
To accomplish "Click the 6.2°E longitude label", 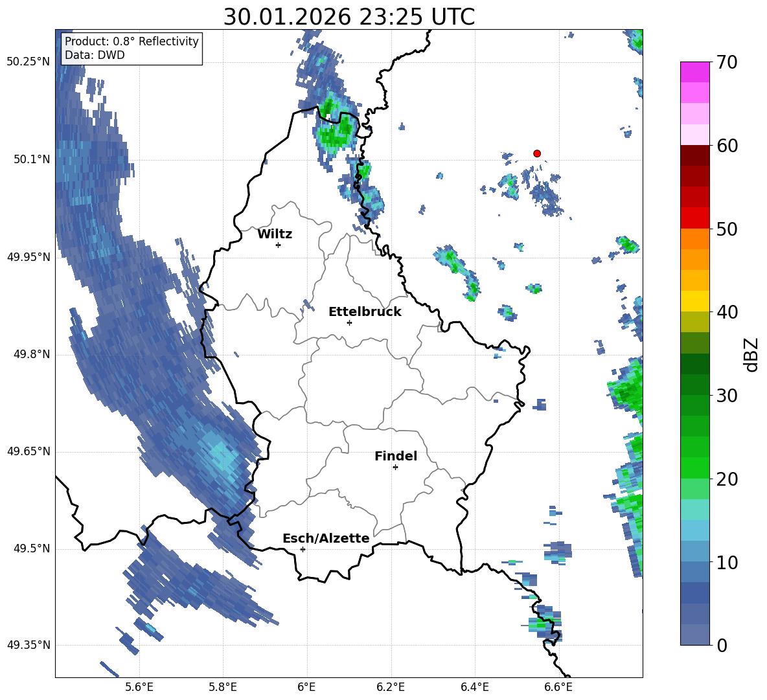I will click(x=391, y=687).
